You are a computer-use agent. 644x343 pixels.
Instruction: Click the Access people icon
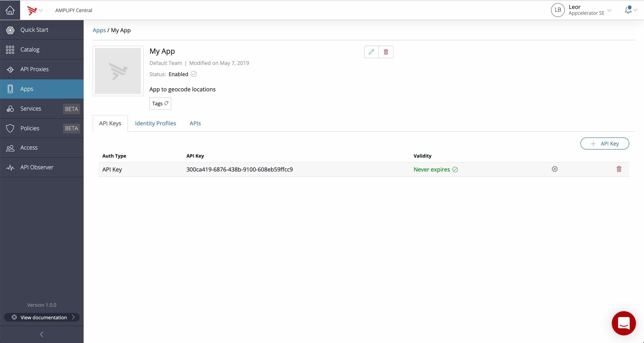(x=10, y=148)
